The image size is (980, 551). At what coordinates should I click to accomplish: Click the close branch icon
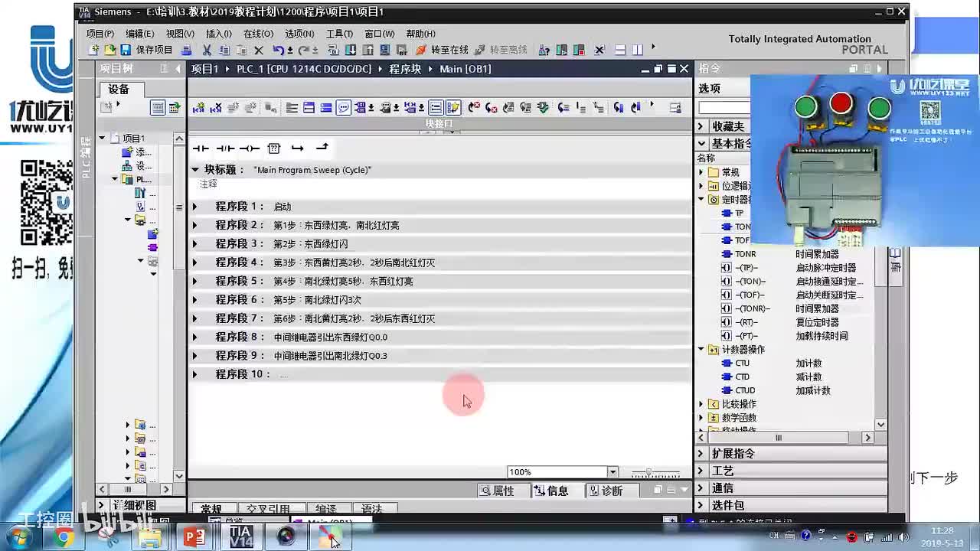(x=322, y=148)
